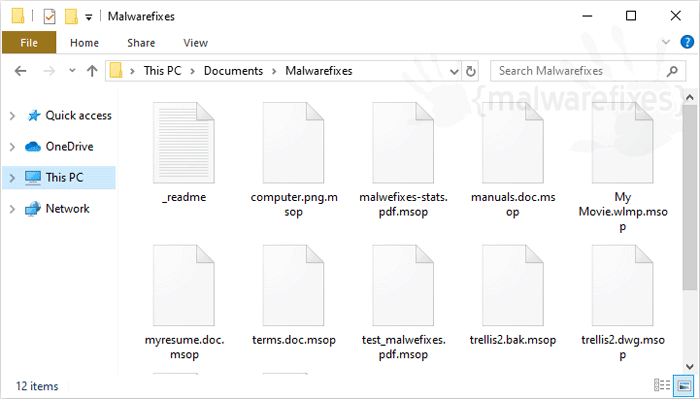Click the search magnifier icon
This screenshot has width=700, height=399.
click(672, 71)
